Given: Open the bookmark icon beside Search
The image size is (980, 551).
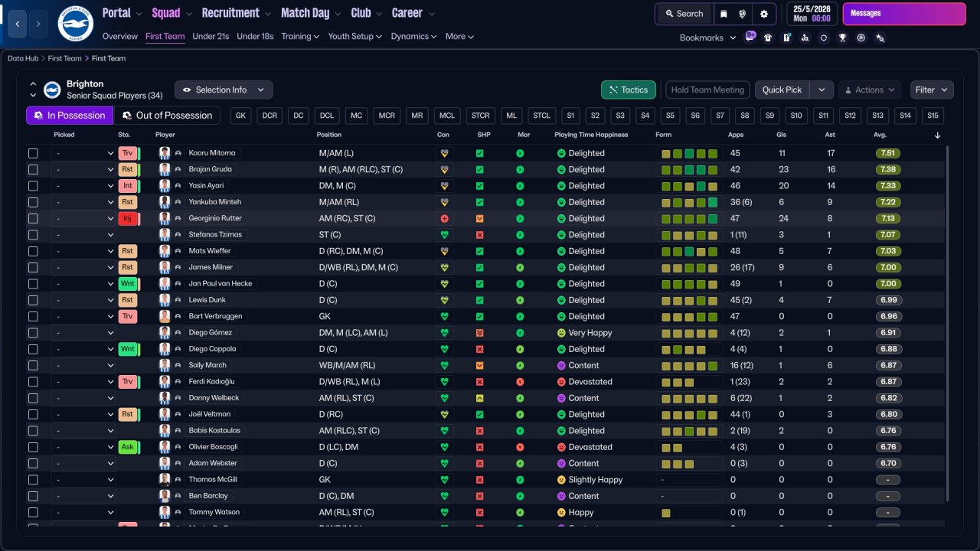Looking at the screenshot, I should pyautogui.click(x=724, y=14).
